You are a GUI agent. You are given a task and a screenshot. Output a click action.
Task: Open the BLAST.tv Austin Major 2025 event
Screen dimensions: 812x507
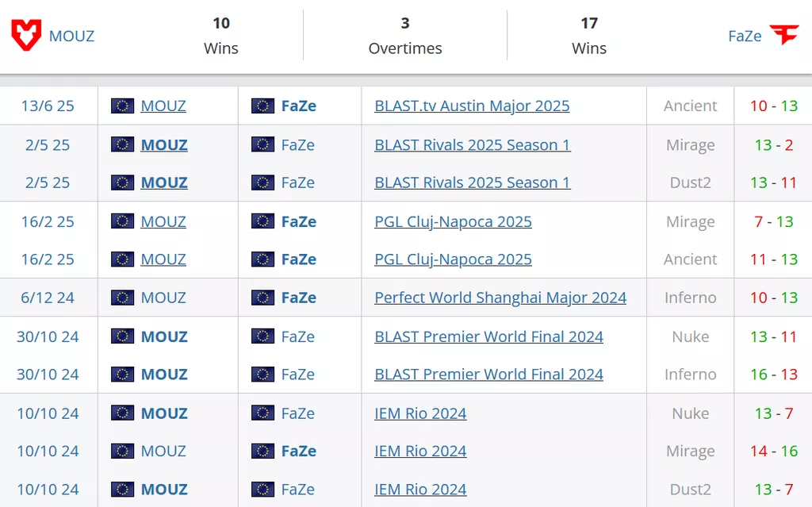coord(472,106)
